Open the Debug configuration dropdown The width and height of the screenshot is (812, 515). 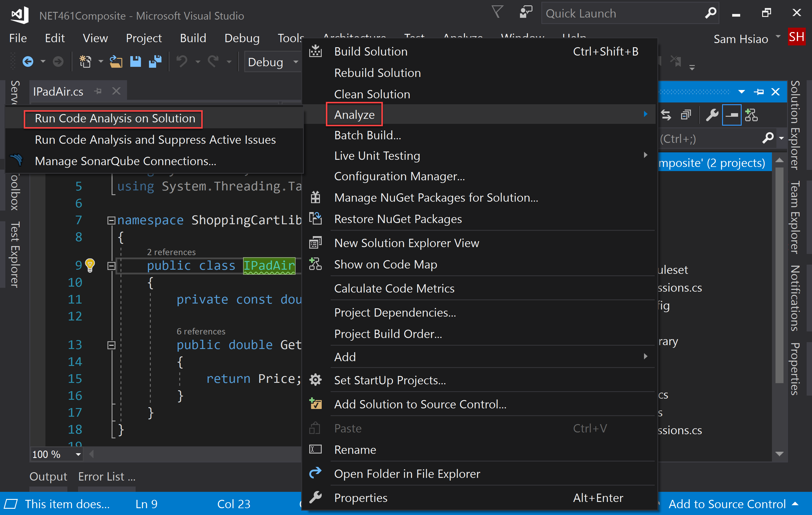(296, 62)
